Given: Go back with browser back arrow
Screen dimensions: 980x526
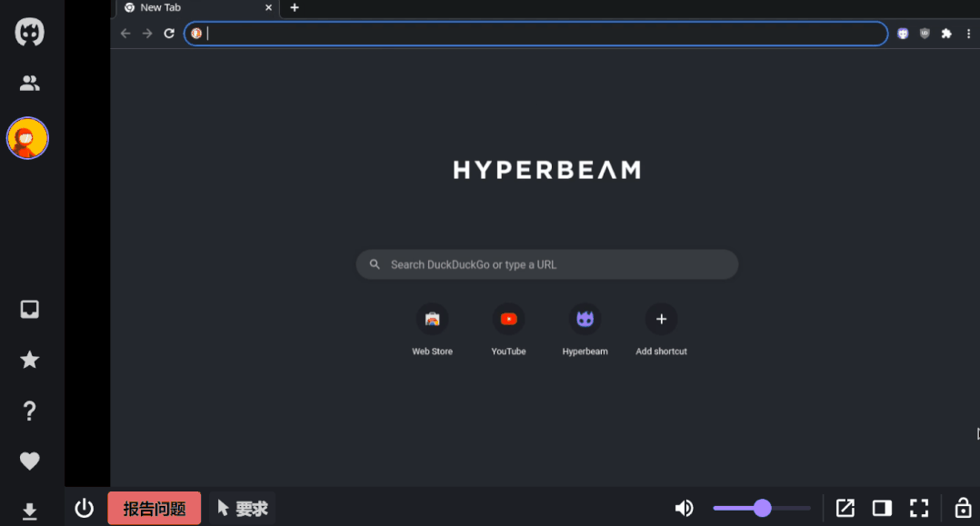Looking at the screenshot, I should coord(125,33).
